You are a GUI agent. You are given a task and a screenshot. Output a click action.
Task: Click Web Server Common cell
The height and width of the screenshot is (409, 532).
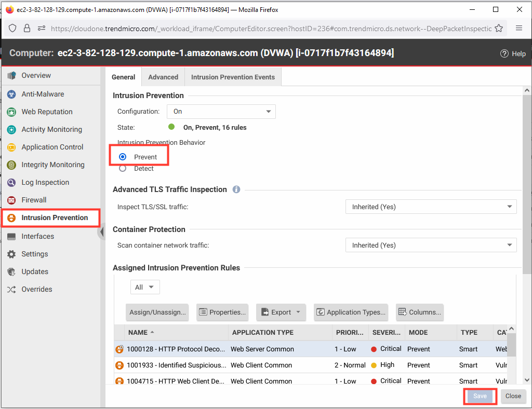pyautogui.click(x=262, y=349)
